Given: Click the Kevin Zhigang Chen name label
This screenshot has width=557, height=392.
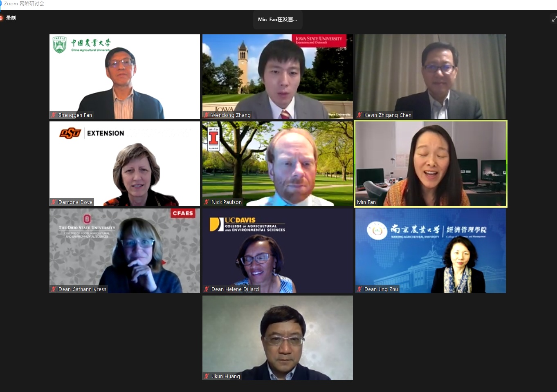Looking at the screenshot, I should tap(388, 115).
